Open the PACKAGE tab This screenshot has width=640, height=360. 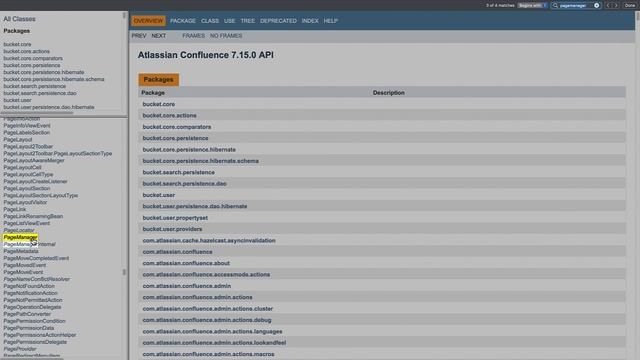coord(183,21)
